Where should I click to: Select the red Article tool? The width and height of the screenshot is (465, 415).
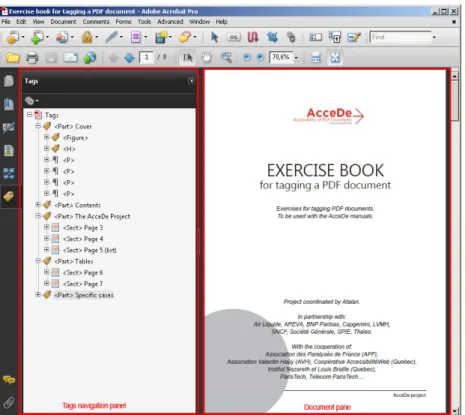[x=253, y=37]
